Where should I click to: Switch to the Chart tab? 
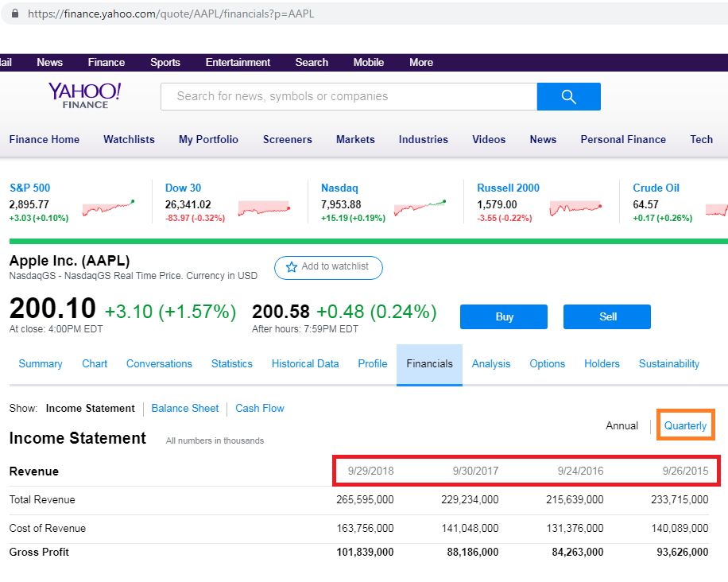(x=95, y=363)
